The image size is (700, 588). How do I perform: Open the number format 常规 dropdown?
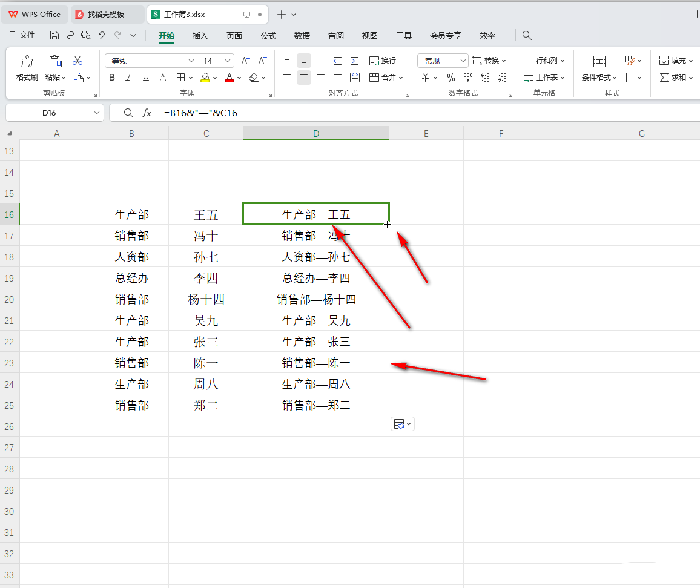[x=463, y=61]
